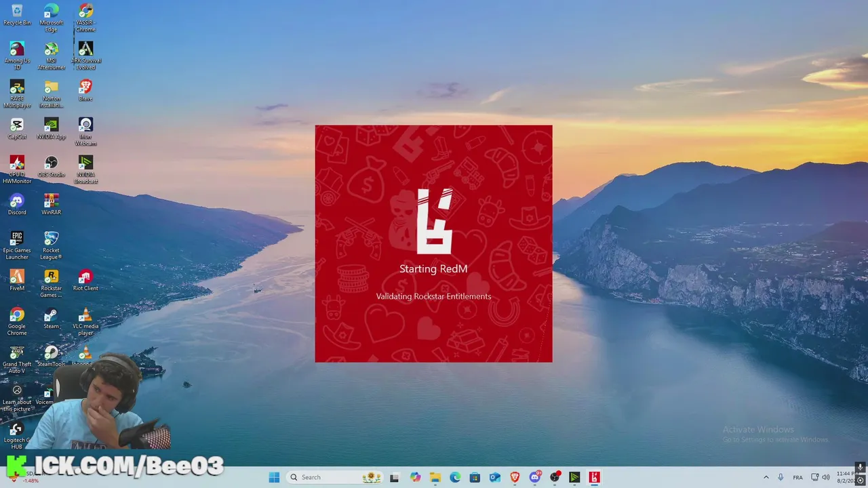Open the FRA language switcher
This screenshot has width=868, height=488.
[798, 477]
